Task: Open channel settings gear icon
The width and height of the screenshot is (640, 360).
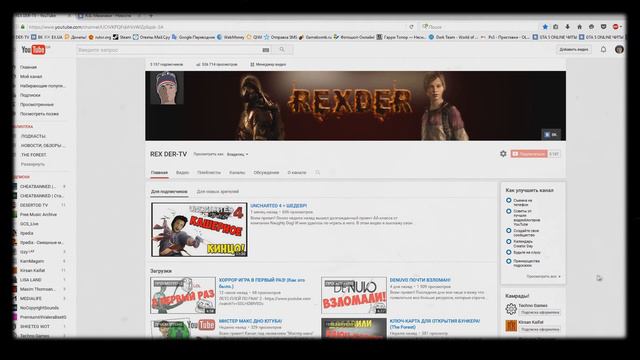Action: pos(503,153)
